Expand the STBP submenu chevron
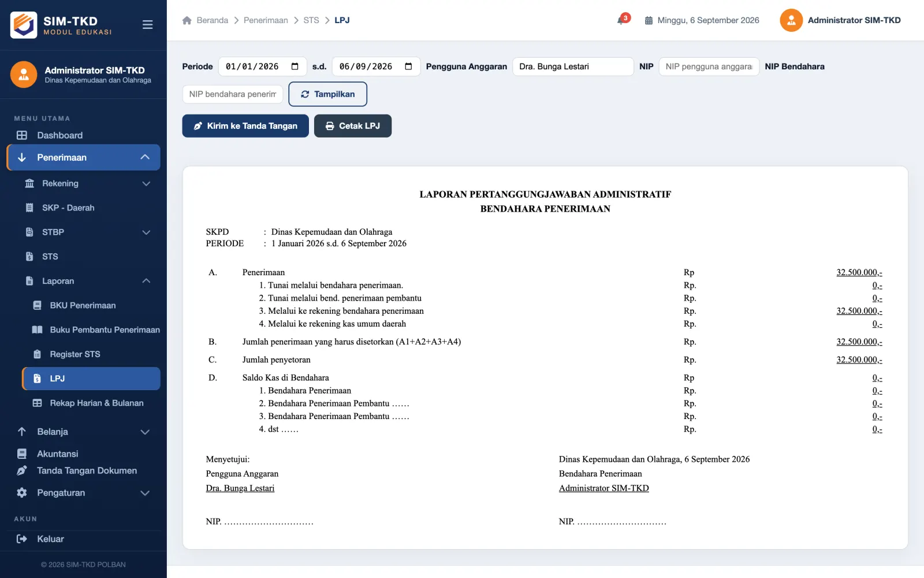This screenshot has height=578, width=924. (x=146, y=232)
